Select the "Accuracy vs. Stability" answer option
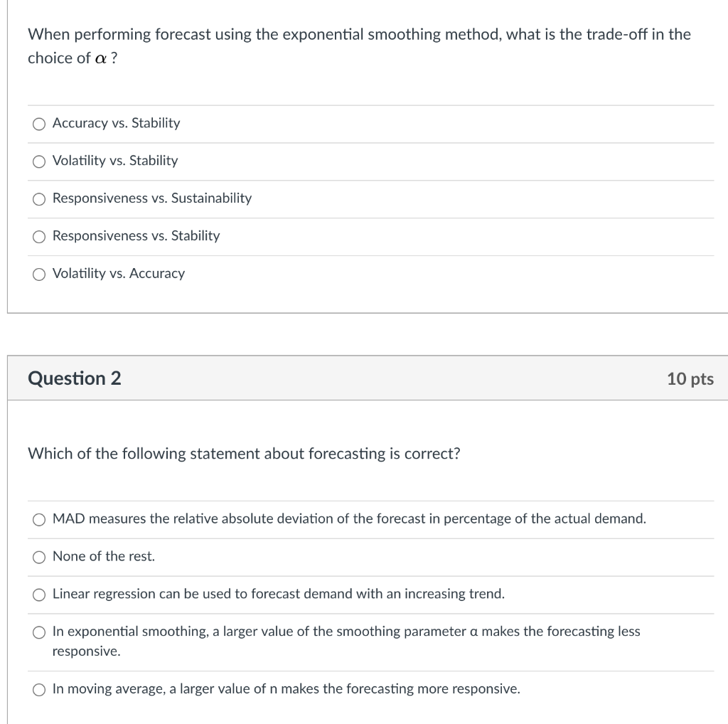728x724 pixels. coord(39,124)
